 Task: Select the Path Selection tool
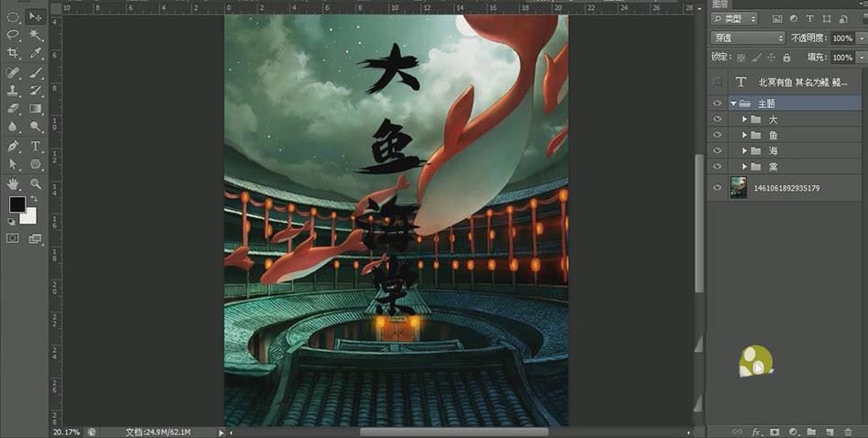[x=13, y=164]
